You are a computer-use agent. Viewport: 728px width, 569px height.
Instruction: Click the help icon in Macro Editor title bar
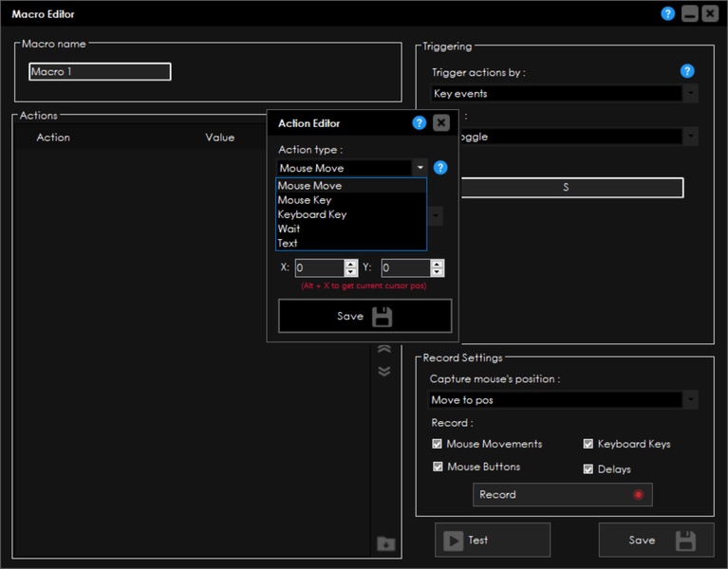[x=668, y=14]
